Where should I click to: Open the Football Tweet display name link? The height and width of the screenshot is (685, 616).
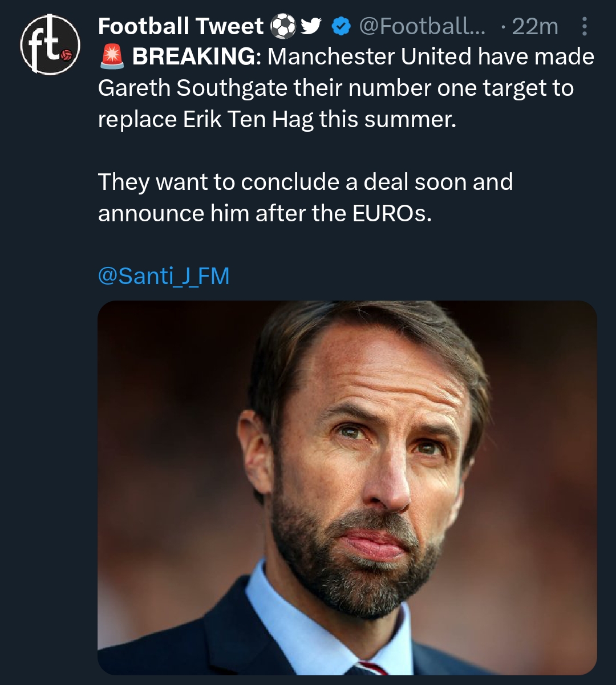coord(181,26)
